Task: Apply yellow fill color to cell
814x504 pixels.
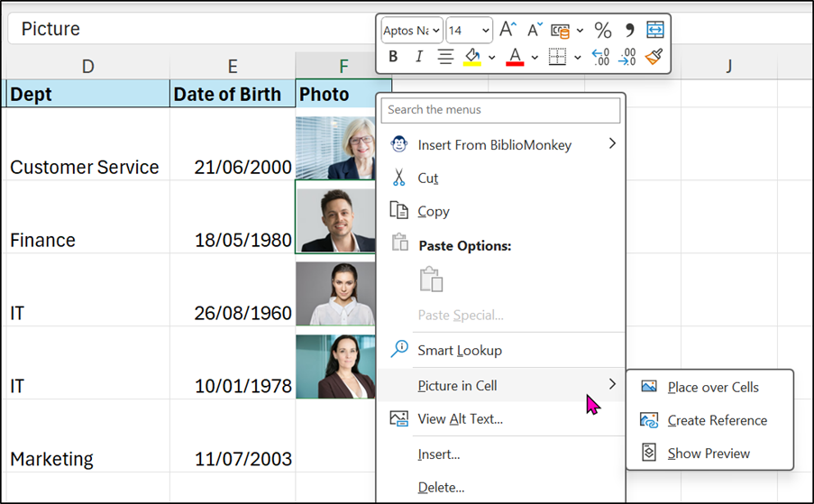Action: (471, 57)
